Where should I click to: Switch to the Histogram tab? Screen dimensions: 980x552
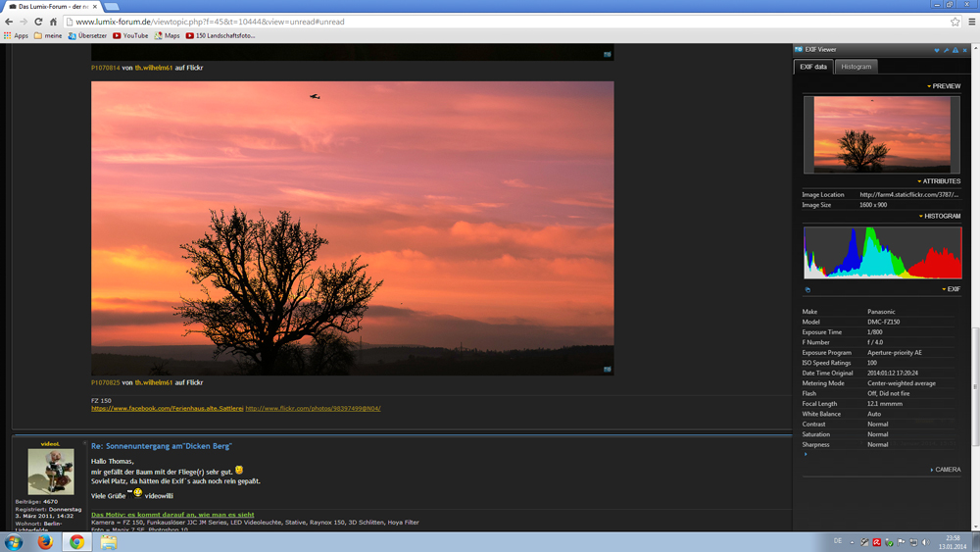[x=856, y=67]
